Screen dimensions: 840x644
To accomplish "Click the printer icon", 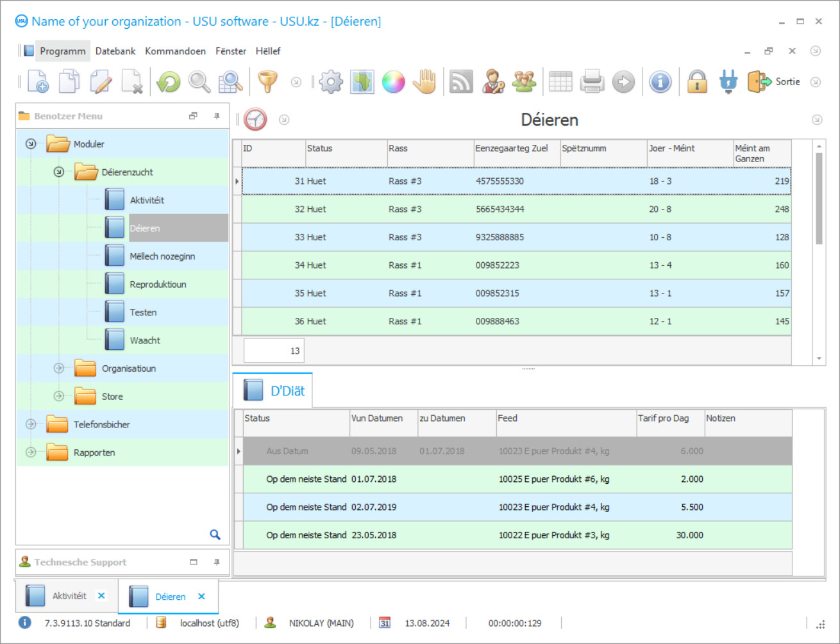I will tap(592, 82).
